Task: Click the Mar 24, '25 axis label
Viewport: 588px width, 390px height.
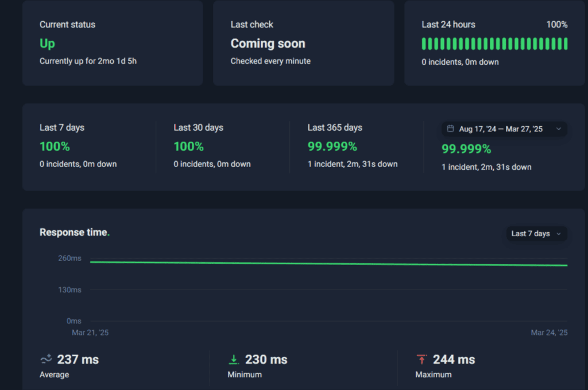Action: pyautogui.click(x=549, y=333)
